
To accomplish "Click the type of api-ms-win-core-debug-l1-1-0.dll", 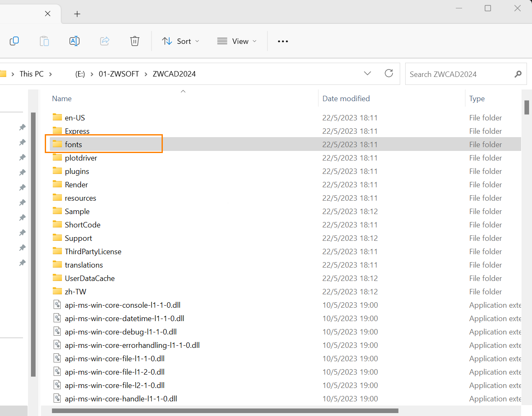I will point(495,332).
